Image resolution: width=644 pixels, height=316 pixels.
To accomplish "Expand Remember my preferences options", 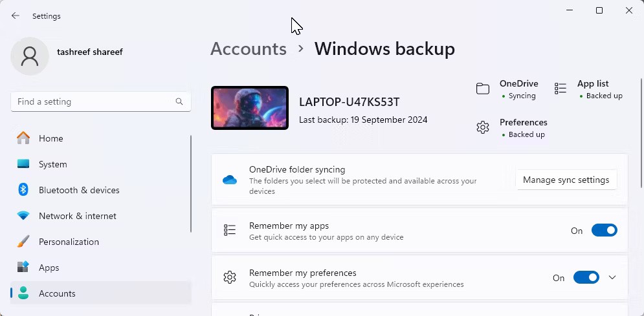I will [612, 278].
